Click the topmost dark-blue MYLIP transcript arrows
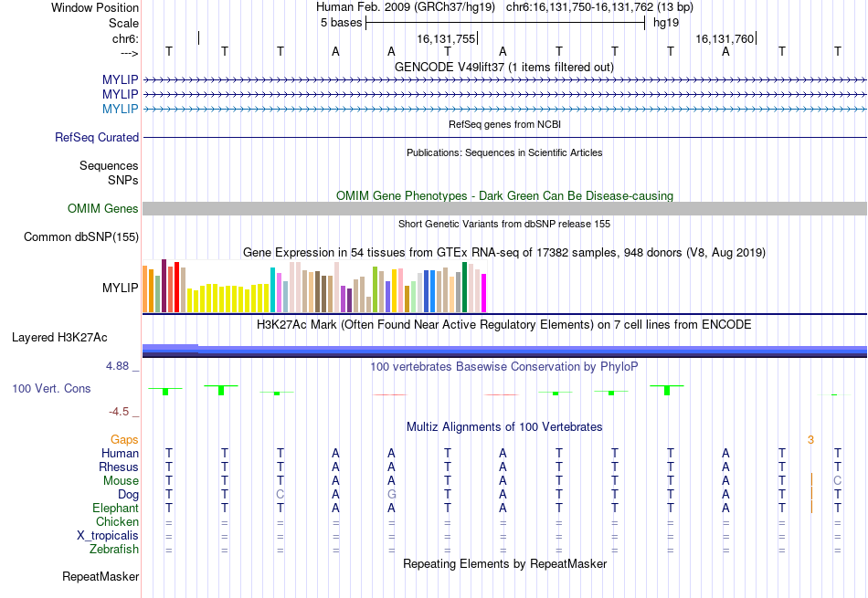The height and width of the screenshot is (598, 868). click(504, 80)
